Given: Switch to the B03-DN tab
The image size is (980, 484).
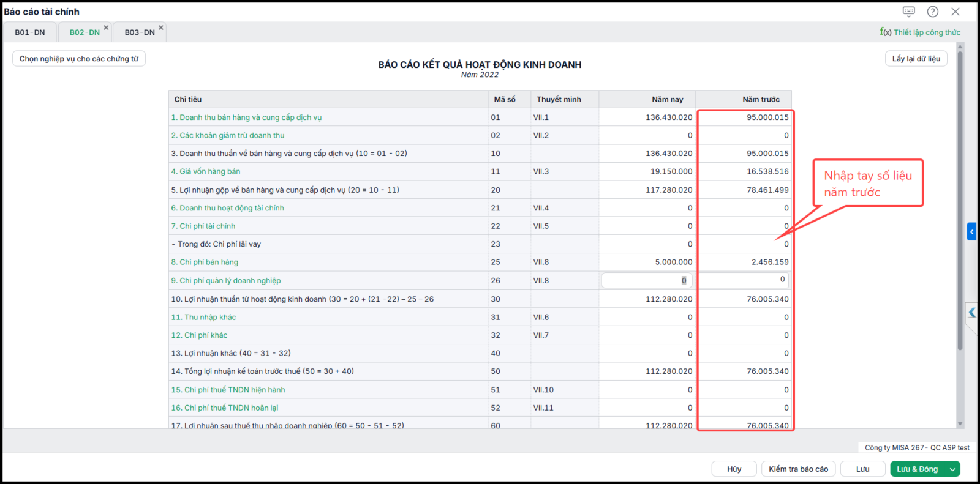Looking at the screenshot, I should [x=140, y=32].
